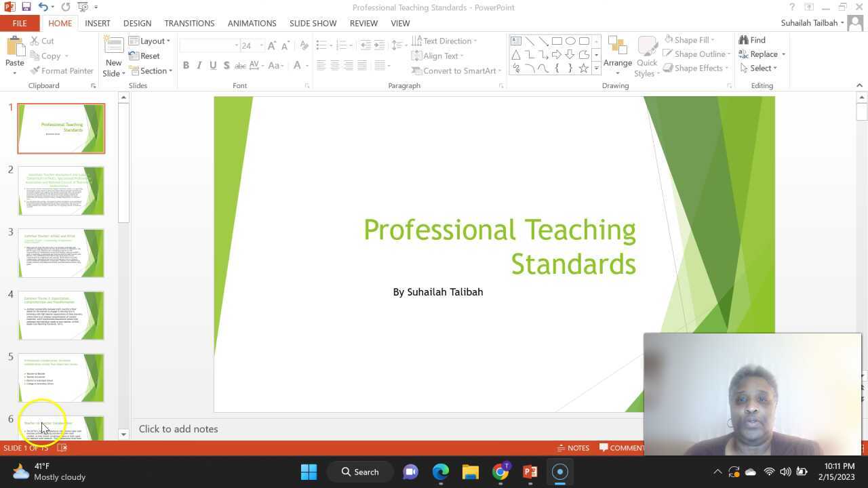Open the font size dropdown
Viewport: 868px width, 488px height.
(262, 45)
